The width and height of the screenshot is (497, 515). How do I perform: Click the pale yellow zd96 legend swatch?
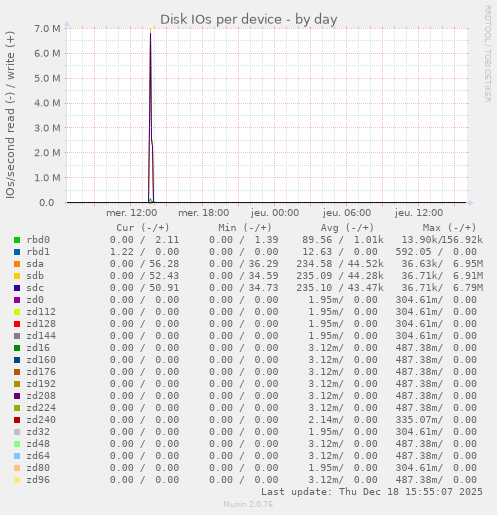[17, 480]
